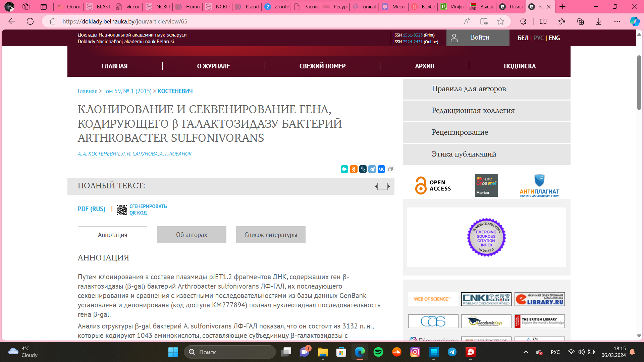Expand full text width toggle icon
This screenshot has width=644, height=362.
click(x=382, y=186)
